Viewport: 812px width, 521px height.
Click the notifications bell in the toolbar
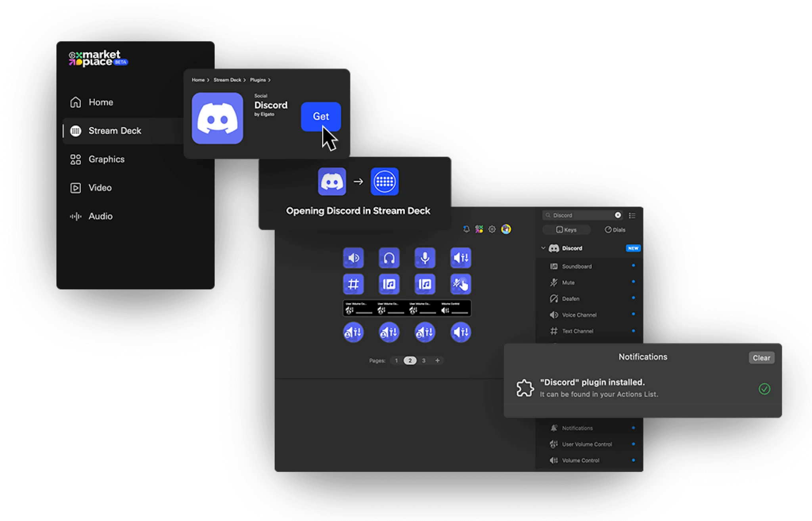pyautogui.click(x=467, y=229)
